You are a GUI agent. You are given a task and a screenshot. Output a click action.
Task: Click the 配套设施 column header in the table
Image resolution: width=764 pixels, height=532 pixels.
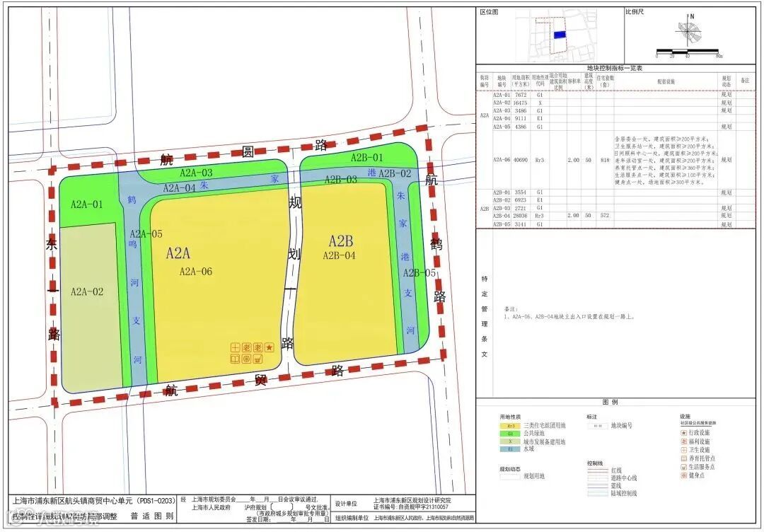pyautogui.click(x=666, y=82)
